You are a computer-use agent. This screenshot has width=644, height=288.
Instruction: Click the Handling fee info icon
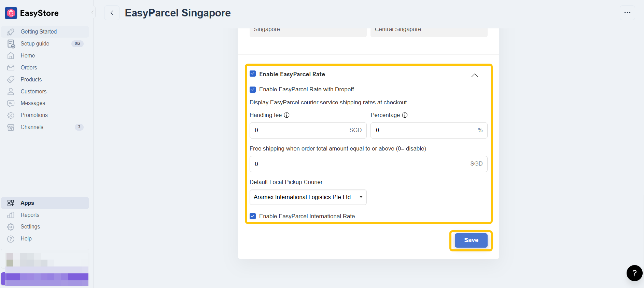tap(287, 115)
